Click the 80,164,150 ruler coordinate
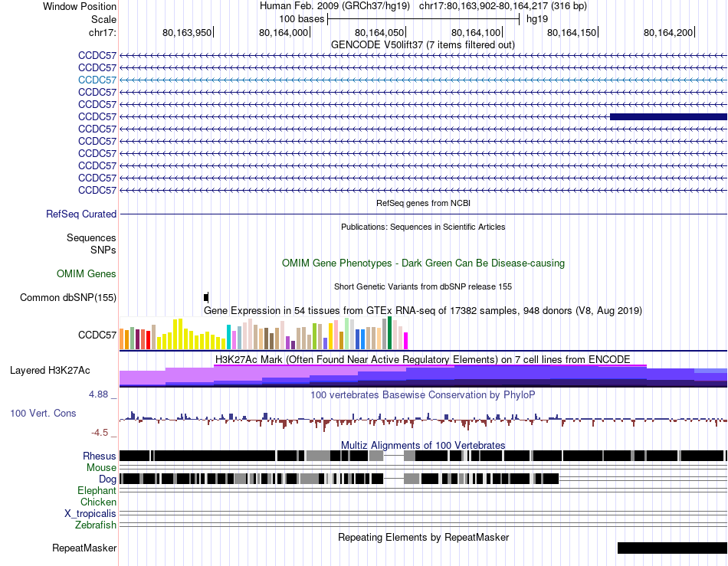Viewport: 728px width, 566px height. [x=572, y=32]
